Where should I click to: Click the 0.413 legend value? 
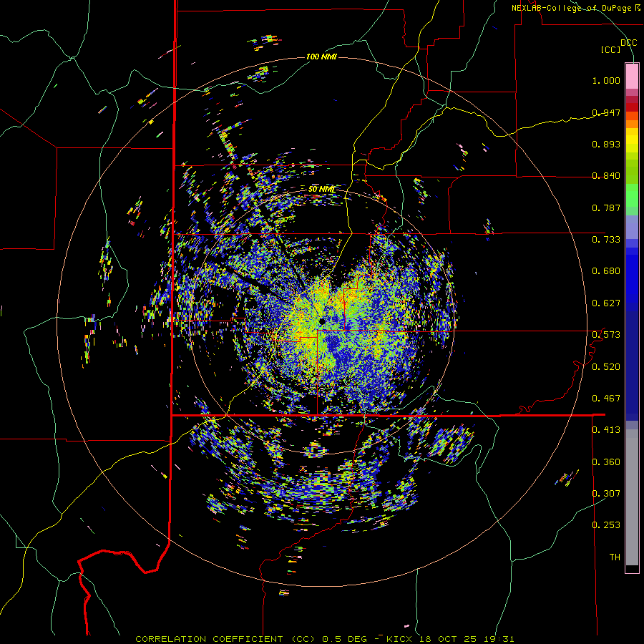606,430
